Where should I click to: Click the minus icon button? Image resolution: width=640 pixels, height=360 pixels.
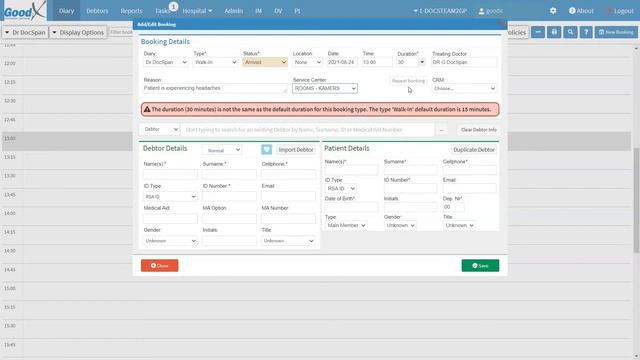(x=538, y=32)
